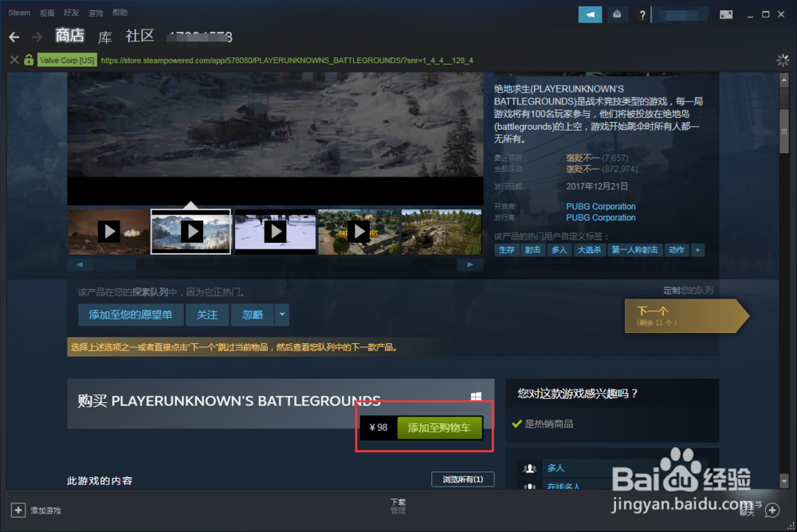797x532 pixels.
Task: Expand the 忽略 dropdown arrow
Action: [282, 315]
